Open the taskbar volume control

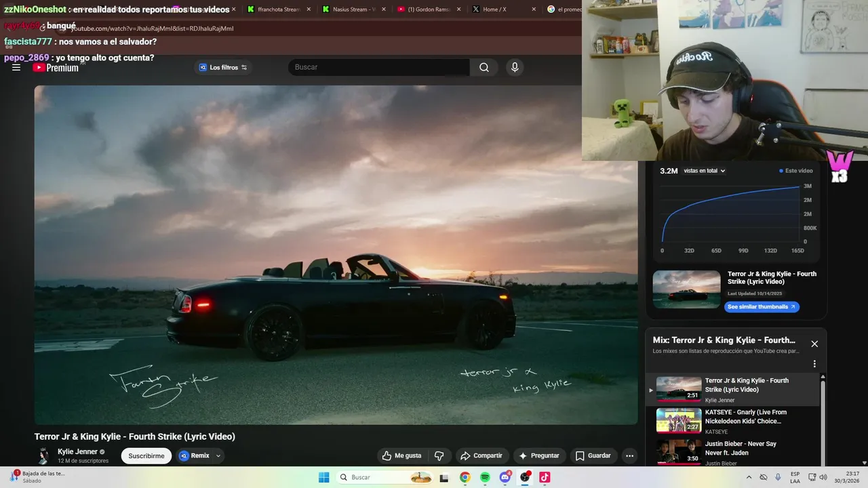click(823, 477)
